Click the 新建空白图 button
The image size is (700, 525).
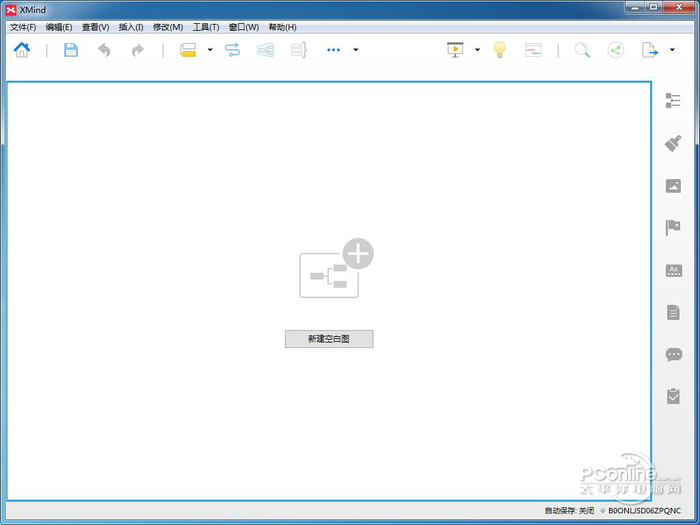(329, 339)
